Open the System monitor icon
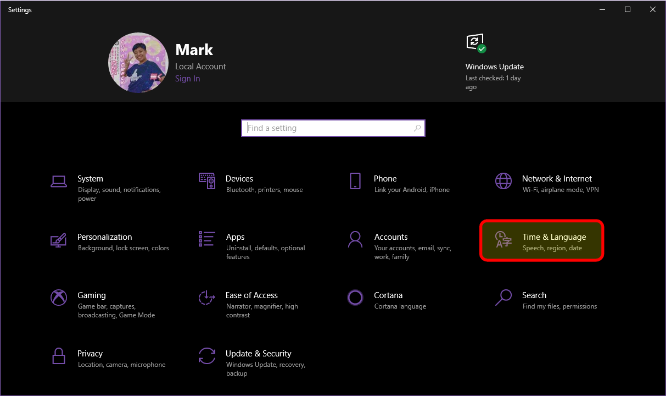The height and width of the screenshot is (396, 666). click(59, 181)
